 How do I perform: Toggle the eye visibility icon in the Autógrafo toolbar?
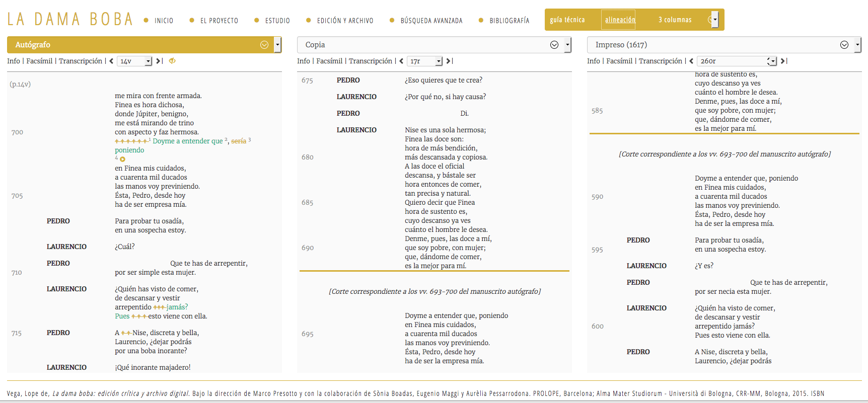(x=172, y=61)
